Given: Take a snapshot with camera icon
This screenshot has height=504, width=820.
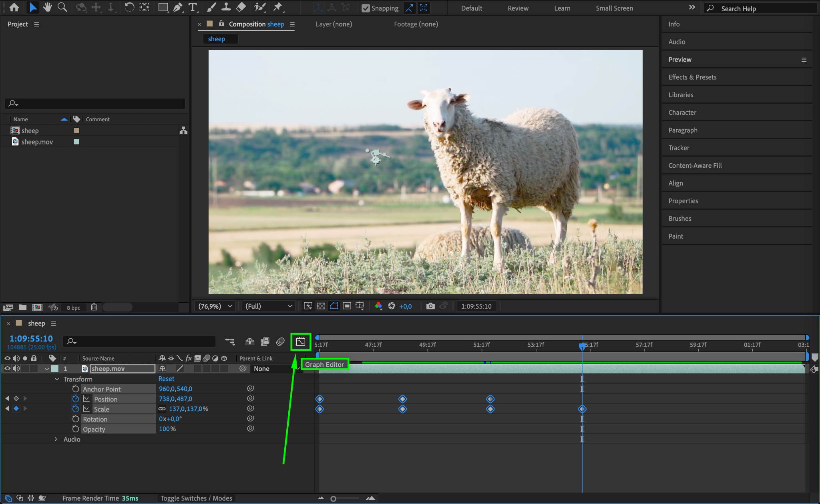Looking at the screenshot, I should pos(430,306).
